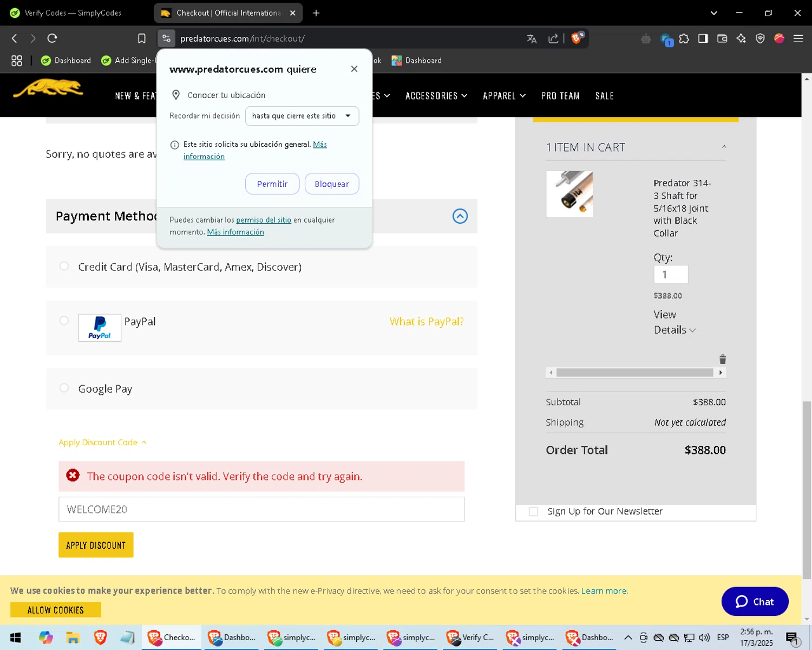Image resolution: width=812 pixels, height=650 pixels.
Task: Switch to the Checko... taskbar window
Action: point(172,638)
